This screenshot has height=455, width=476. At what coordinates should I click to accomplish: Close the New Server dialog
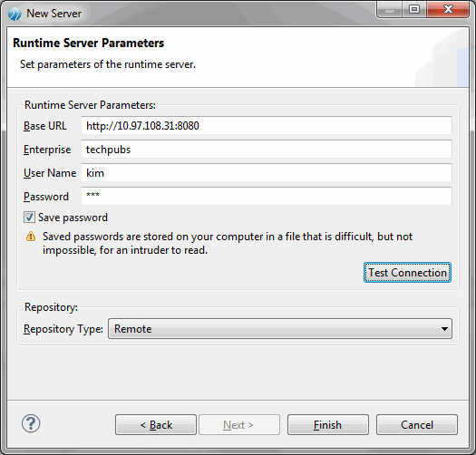tap(448, 10)
